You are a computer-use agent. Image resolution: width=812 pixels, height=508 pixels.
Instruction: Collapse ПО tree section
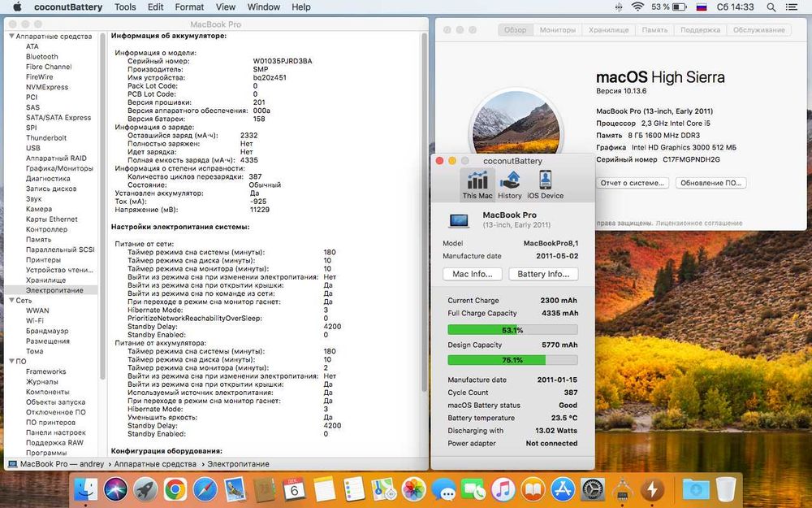tap(11, 362)
